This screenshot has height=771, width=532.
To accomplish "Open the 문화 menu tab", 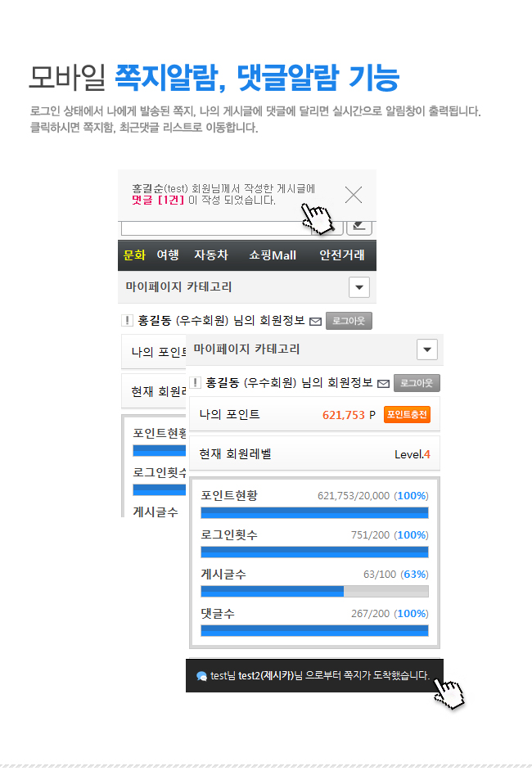I will coord(134,255).
